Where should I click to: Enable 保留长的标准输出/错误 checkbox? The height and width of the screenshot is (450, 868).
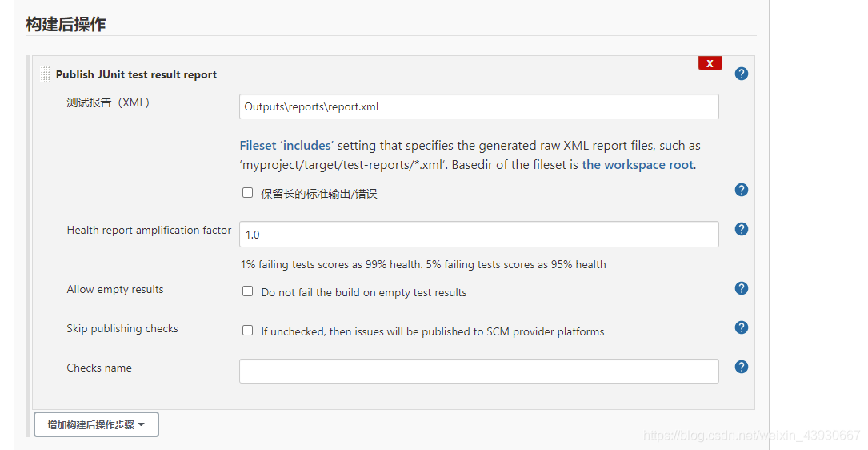(248, 193)
